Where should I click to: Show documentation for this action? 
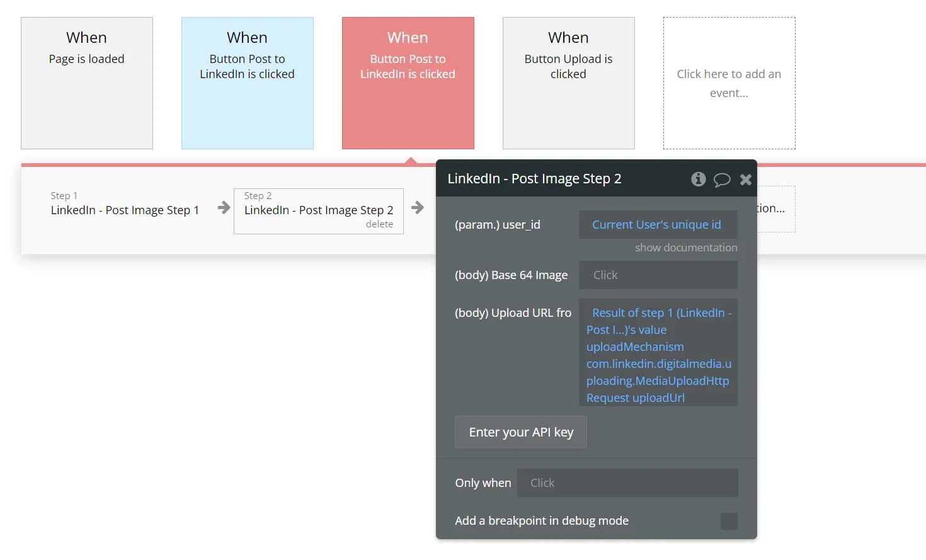pyautogui.click(x=686, y=248)
